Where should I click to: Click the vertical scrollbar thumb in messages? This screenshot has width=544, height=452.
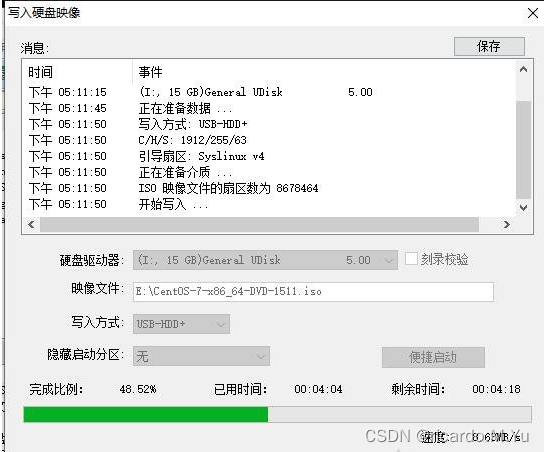coord(523,150)
